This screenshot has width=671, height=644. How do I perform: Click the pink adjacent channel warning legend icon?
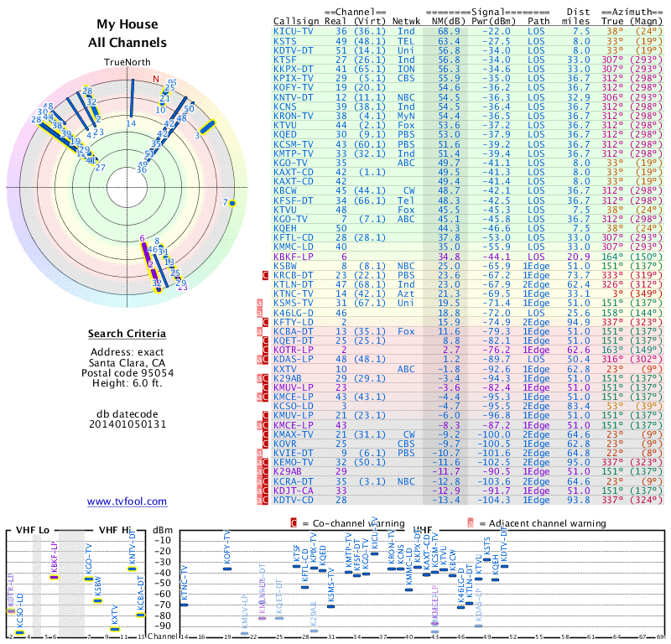click(471, 522)
